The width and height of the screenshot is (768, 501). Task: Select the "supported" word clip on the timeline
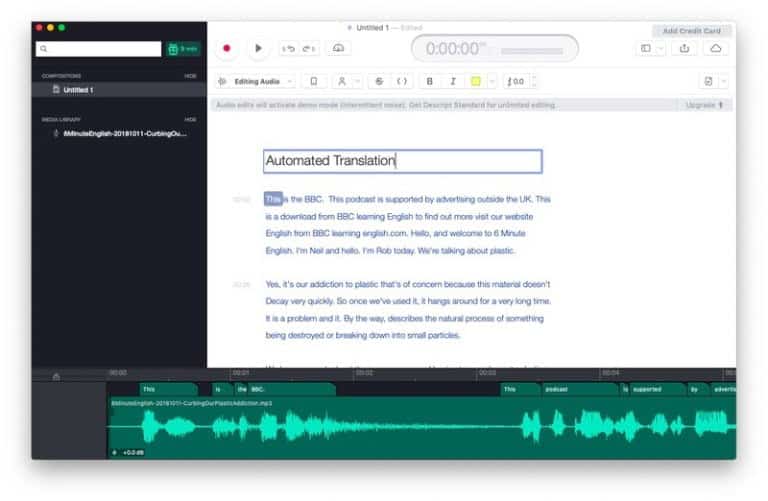tap(657, 389)
